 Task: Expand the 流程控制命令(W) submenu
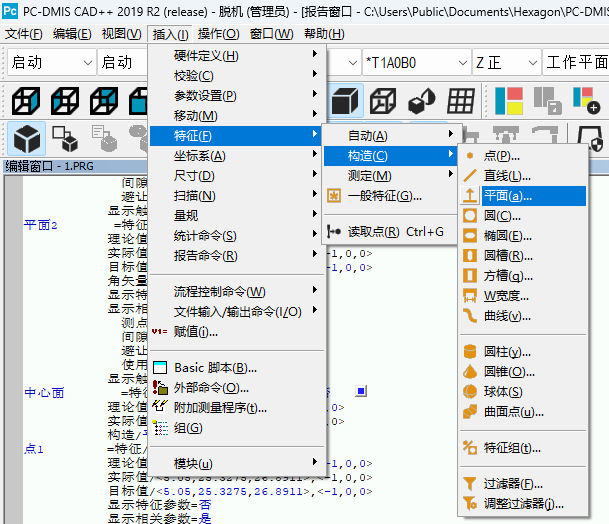(x=237, y=291)
